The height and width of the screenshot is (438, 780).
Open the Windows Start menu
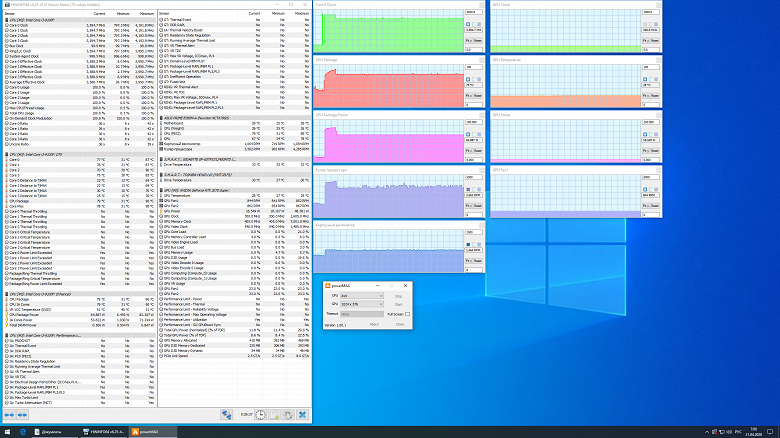click(7, 432)
